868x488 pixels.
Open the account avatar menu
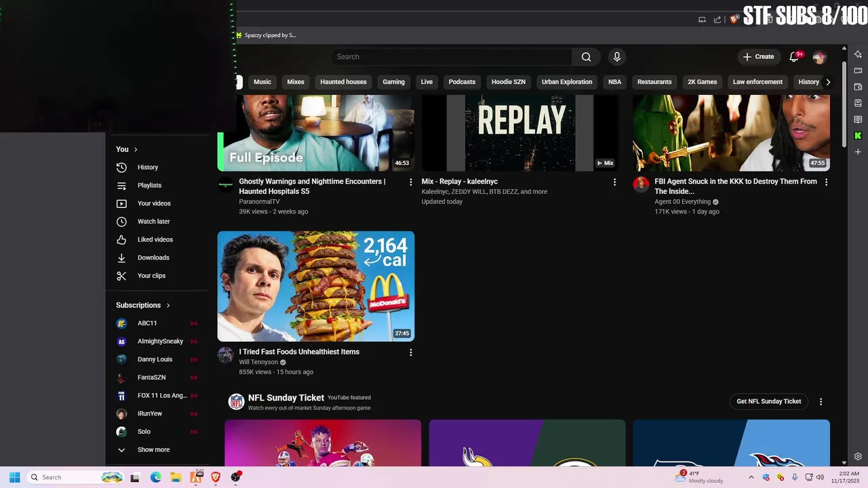click(819, 57)
